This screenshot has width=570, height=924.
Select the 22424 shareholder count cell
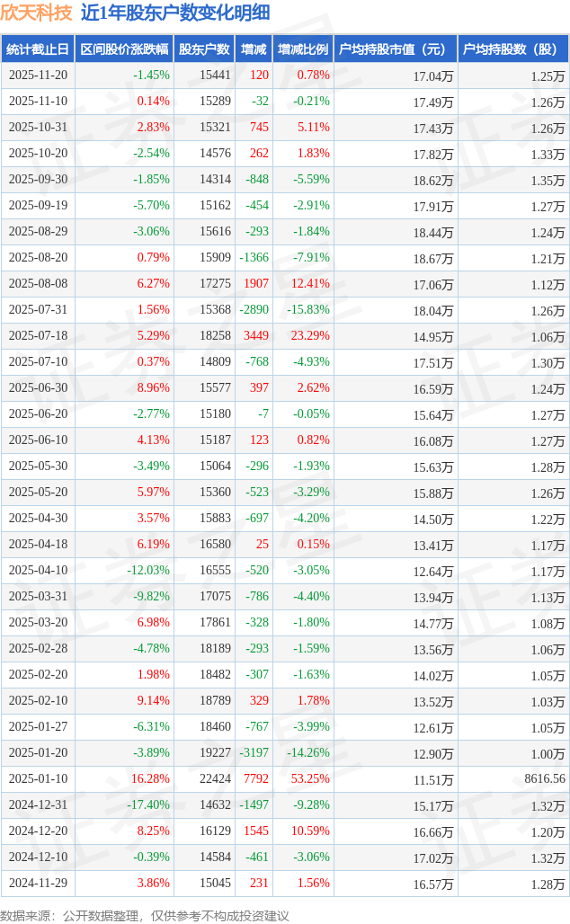tap(215, 779)
